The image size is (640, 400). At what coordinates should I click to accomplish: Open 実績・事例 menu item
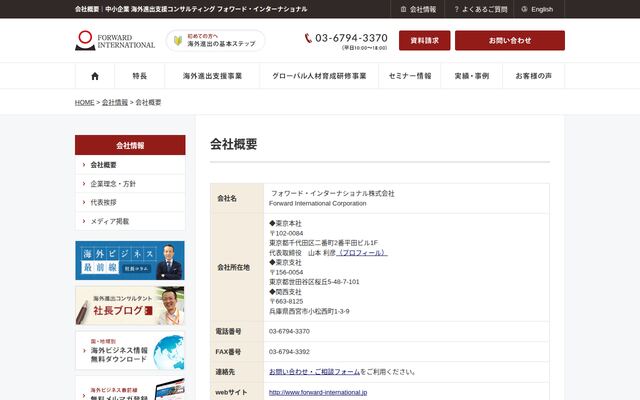(x=472, y=76)
